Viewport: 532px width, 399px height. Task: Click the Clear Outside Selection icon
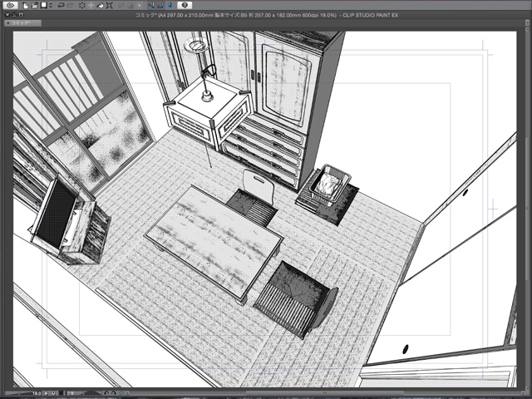91,6
